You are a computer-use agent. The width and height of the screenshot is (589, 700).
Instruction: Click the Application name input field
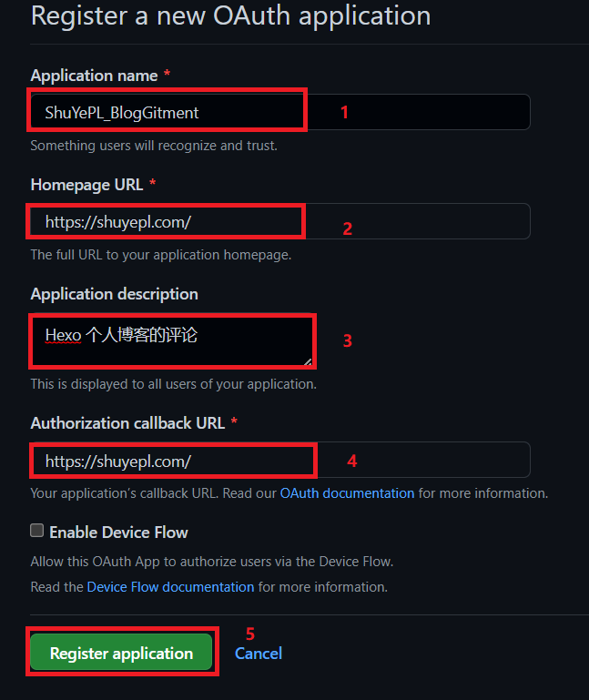click(x=279, y=112)
